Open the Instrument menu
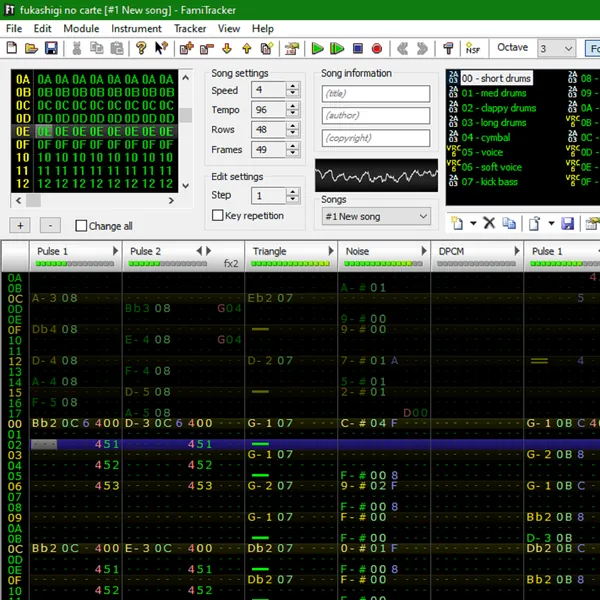 point(136,29)
